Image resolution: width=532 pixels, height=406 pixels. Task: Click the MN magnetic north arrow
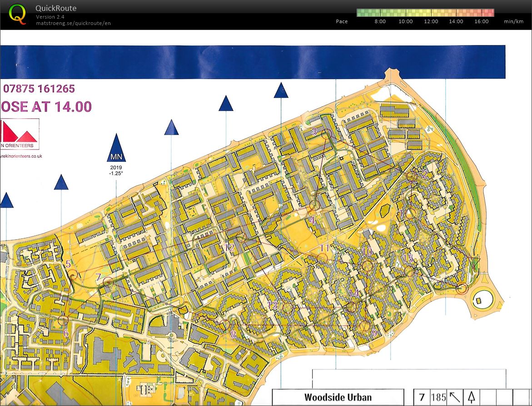(x=116, y=148)
